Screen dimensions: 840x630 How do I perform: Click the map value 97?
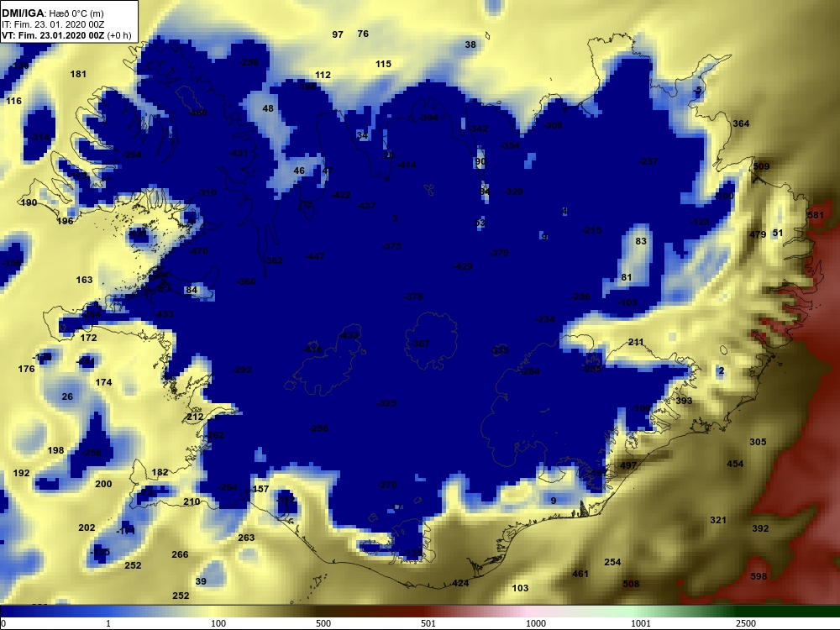338,34
